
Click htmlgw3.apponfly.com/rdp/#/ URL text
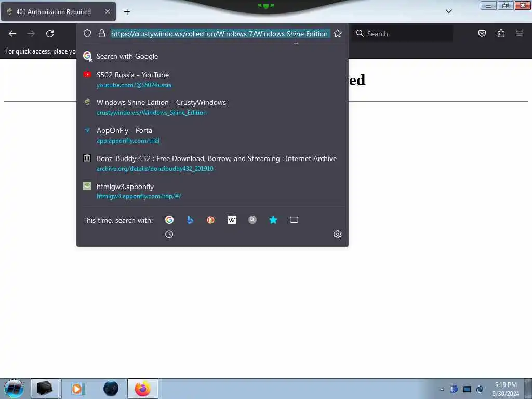point(139,196)
